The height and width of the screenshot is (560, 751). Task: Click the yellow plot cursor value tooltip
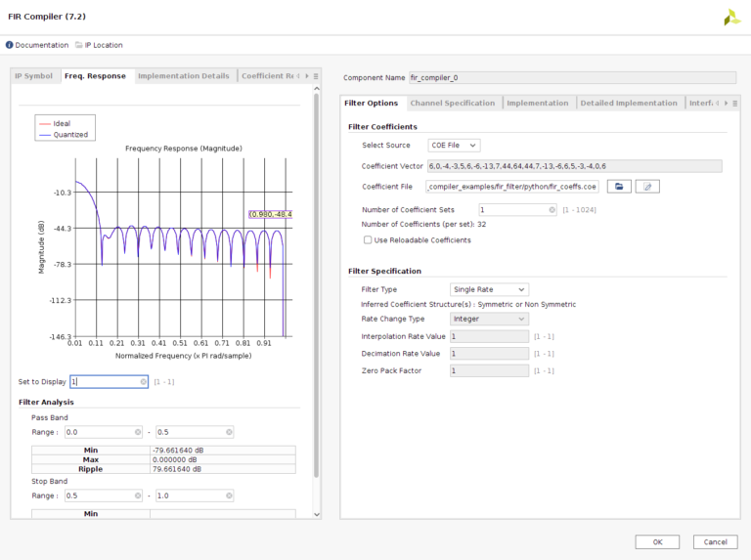tap(271, 214)
